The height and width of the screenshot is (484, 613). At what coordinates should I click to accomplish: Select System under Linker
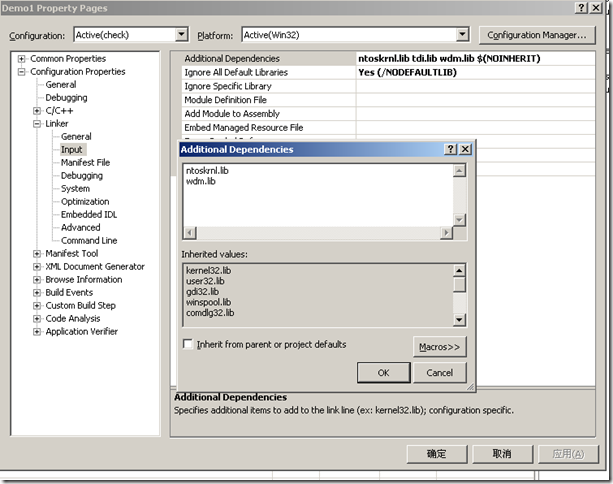point(75,188)
